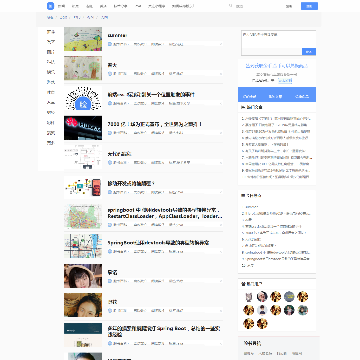The image size is (360, 360).
Task: Click the dark-haired boy avatar on white background
Action: tap(262, 310)
